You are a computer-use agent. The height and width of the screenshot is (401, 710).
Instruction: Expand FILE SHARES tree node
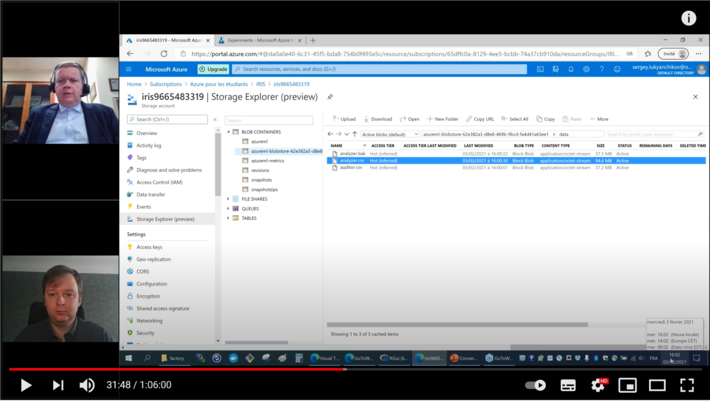tap(228, 199)
